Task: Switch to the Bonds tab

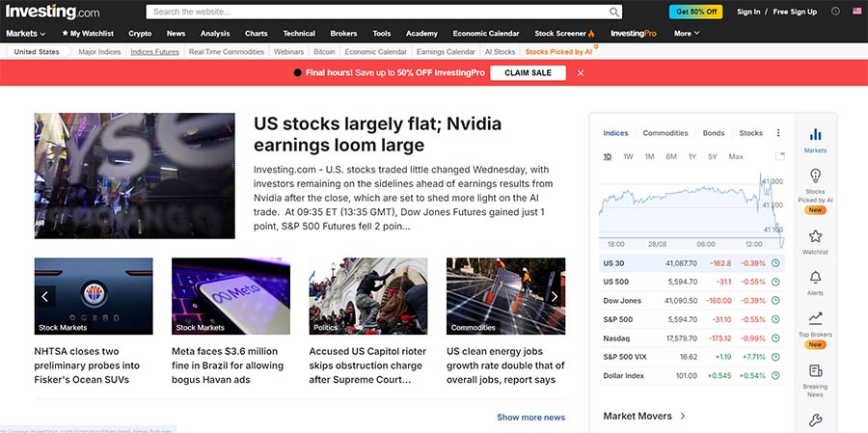Action: [714, 133]
